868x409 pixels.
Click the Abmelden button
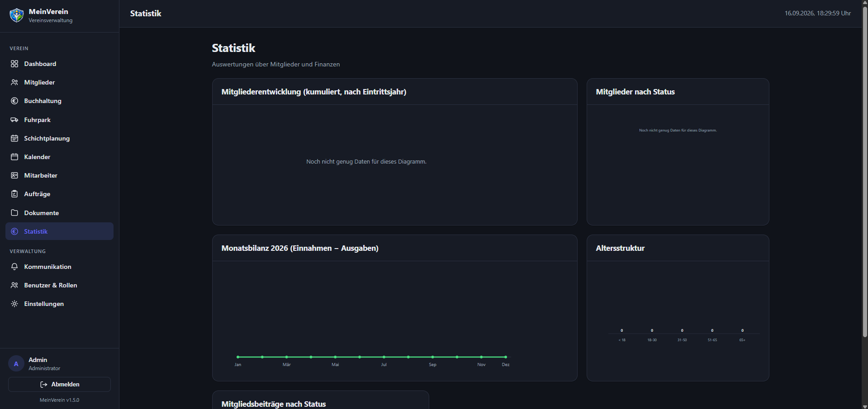(x=59, y=385)
